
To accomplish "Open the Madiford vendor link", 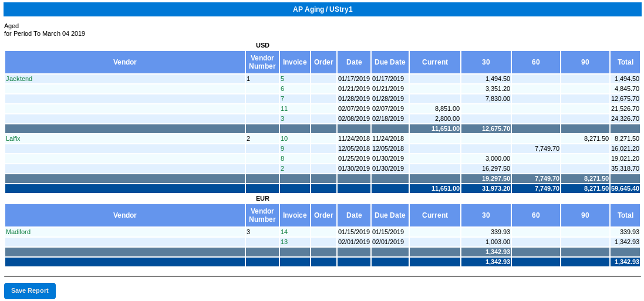I will point(18,232).
